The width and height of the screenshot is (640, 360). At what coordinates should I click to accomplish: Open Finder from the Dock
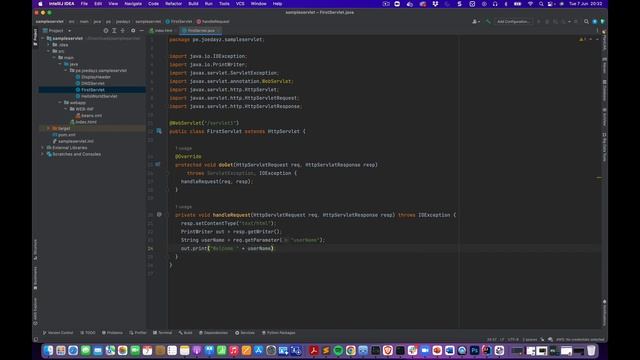point(48,350)
